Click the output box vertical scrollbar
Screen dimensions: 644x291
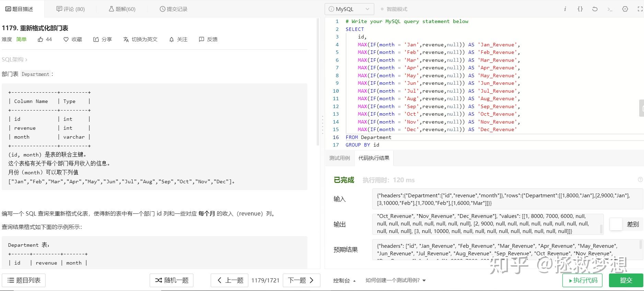pos(601,228)
